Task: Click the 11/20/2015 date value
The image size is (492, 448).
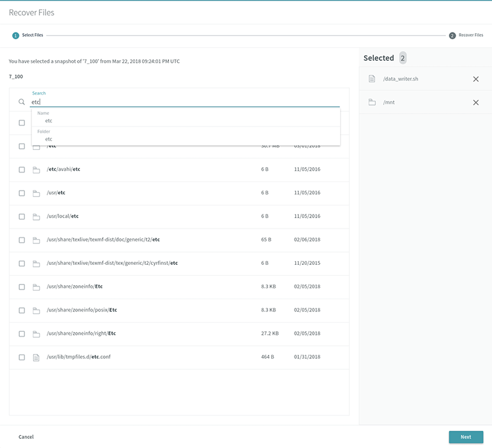Action: coord(307,263)
